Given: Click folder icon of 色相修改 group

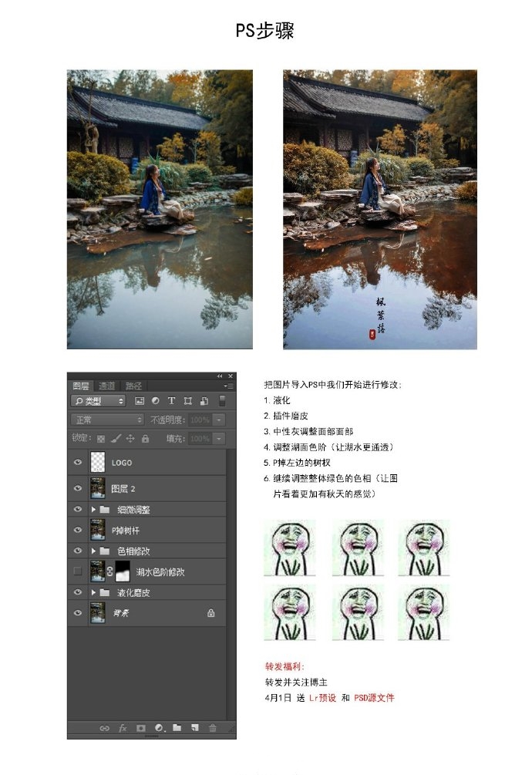Looking at the screenshot, I should (x=104, y=551).
